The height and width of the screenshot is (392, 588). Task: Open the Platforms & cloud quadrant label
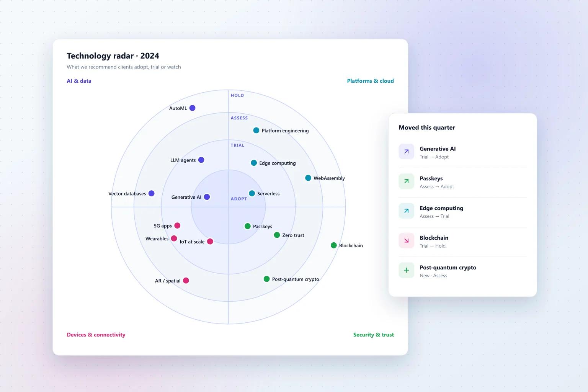pos(370,81)
